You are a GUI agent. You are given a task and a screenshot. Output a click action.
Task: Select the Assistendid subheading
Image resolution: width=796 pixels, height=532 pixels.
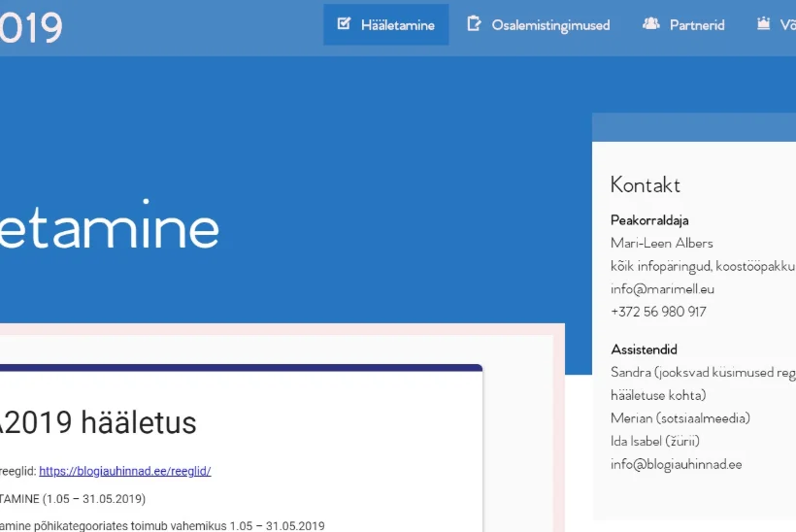pyautogui.click(x=644, y=349)
